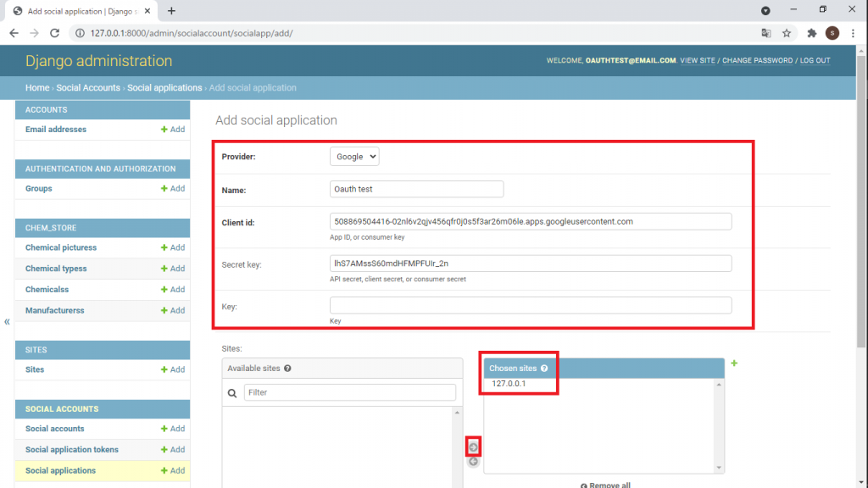Open Social application tokens in the sidebar

(x=72, y=450)
